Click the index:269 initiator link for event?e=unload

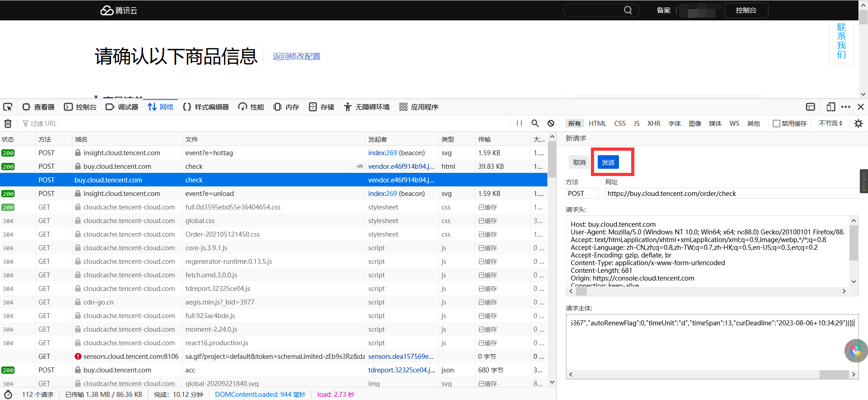383,194
